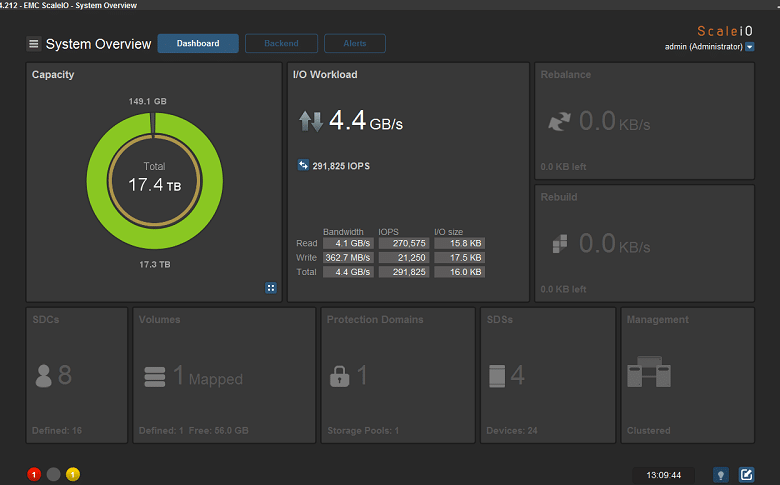Click the edit pencil icon in the footer

click(746, 475)
